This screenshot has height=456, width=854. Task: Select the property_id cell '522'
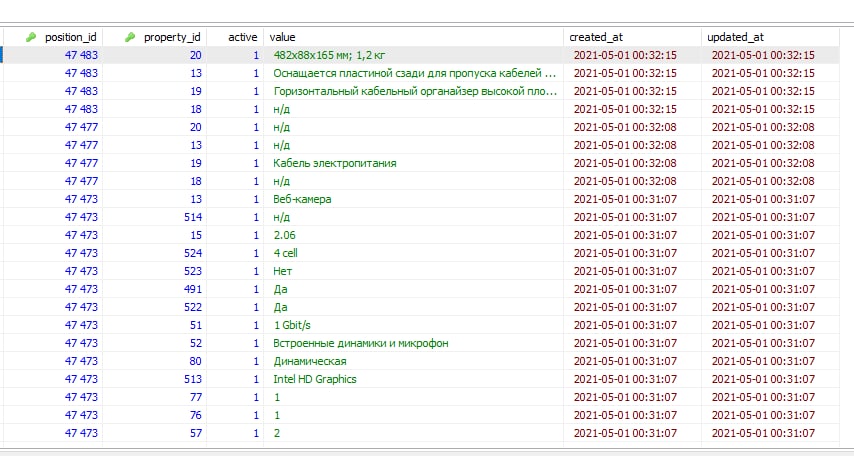click(x=154, y=307)
